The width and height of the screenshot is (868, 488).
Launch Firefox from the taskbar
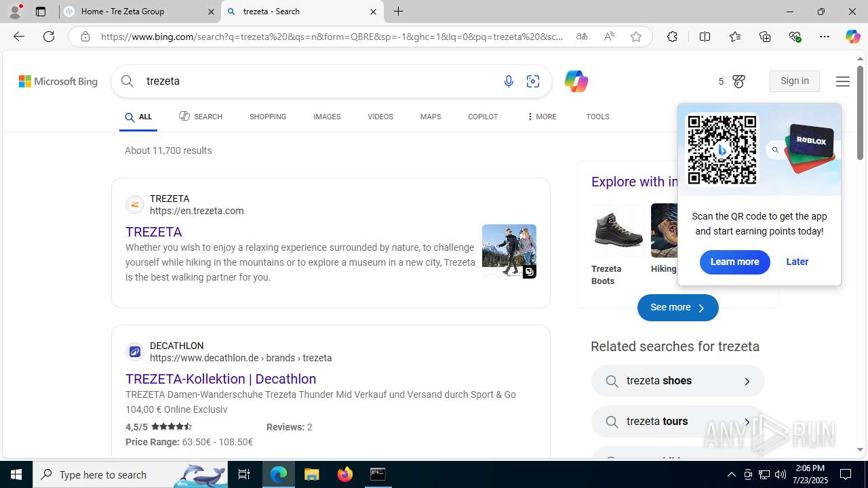click(x=345, y=474)
